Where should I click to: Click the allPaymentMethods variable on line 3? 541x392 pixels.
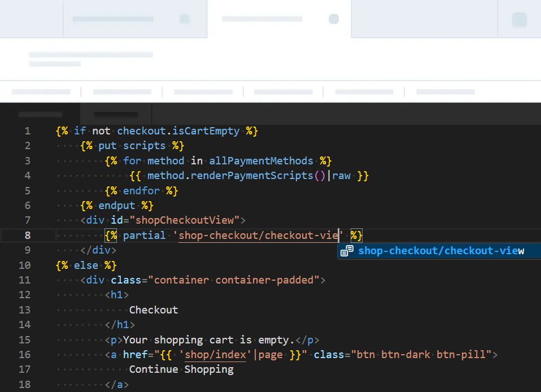[261, 160]
